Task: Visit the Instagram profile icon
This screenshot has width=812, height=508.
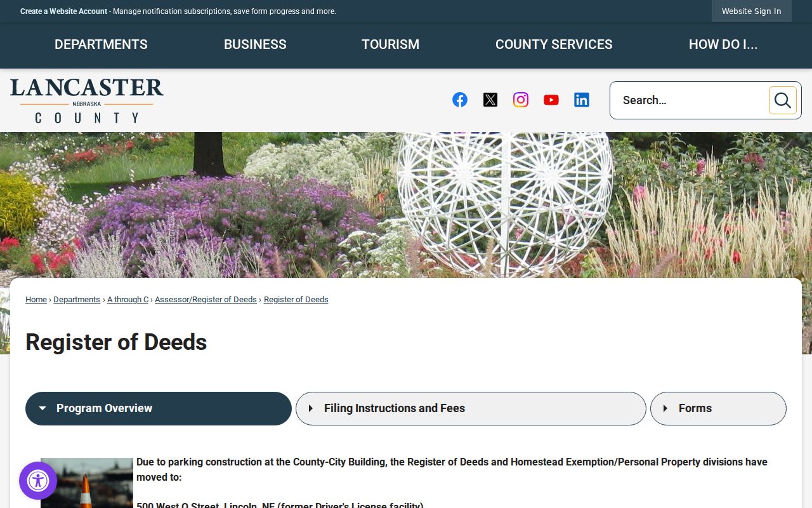Action: click(x=521, y=100)
